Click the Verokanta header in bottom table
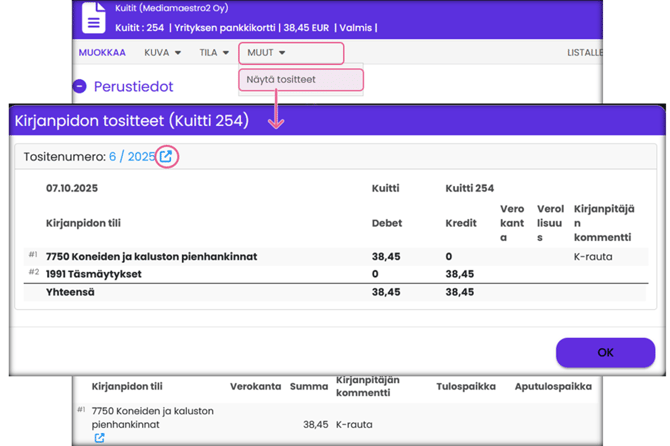Image resolution: width=670 pixels, height=446 pixels. click(255, 386)
